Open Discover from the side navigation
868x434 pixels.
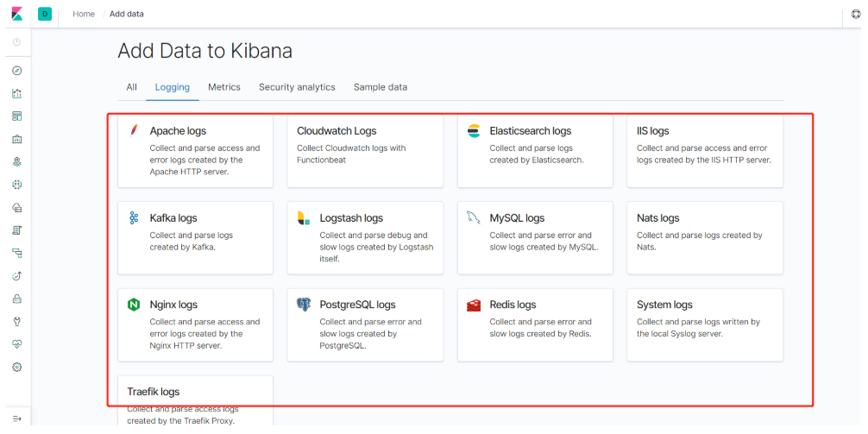pos(16,71)
